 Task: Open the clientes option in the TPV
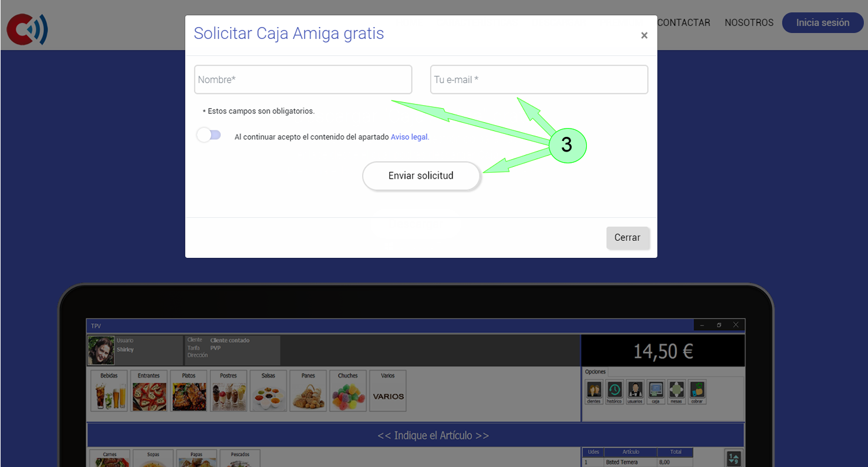point(593,391)
